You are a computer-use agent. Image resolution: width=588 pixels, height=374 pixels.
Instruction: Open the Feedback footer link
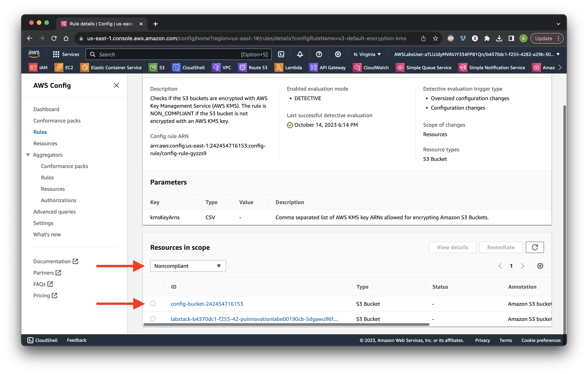point(77,340)
